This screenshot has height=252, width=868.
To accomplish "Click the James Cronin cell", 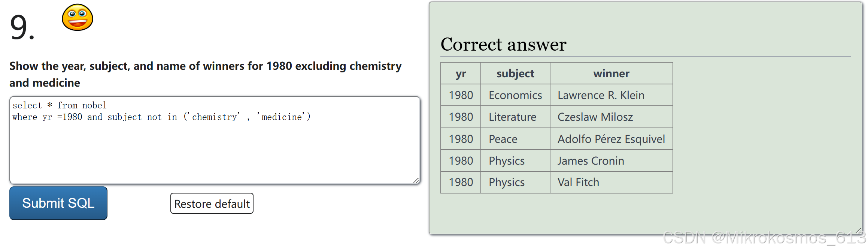I will [591, 161].
